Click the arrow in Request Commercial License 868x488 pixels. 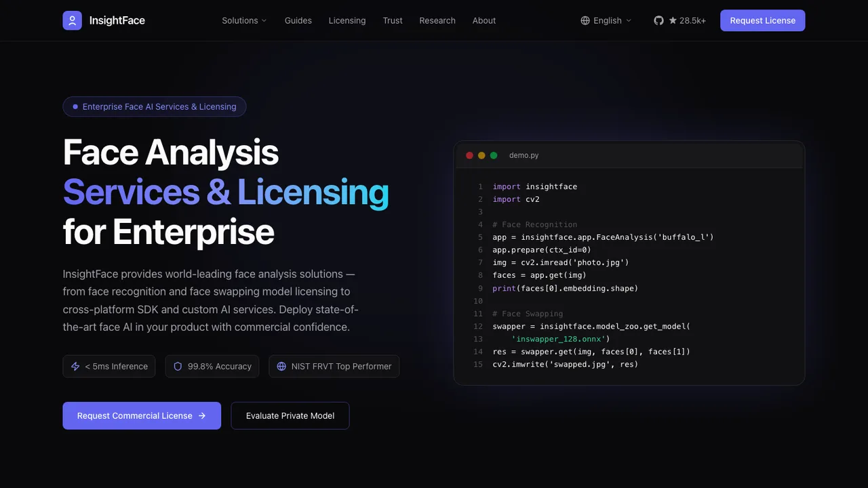click(x=202, y=415)
